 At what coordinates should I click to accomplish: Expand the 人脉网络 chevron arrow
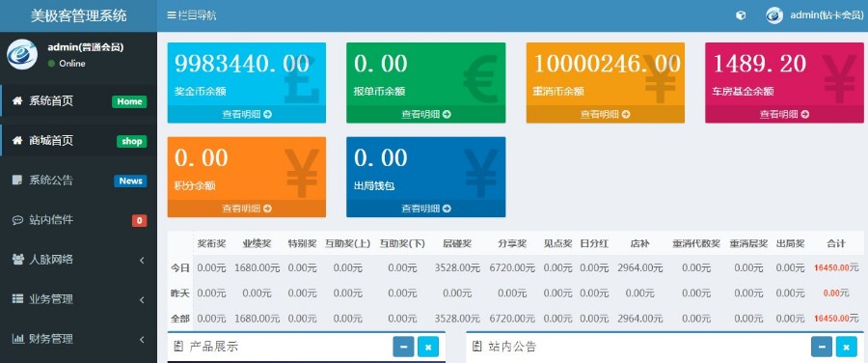click(x=142, y=260)
